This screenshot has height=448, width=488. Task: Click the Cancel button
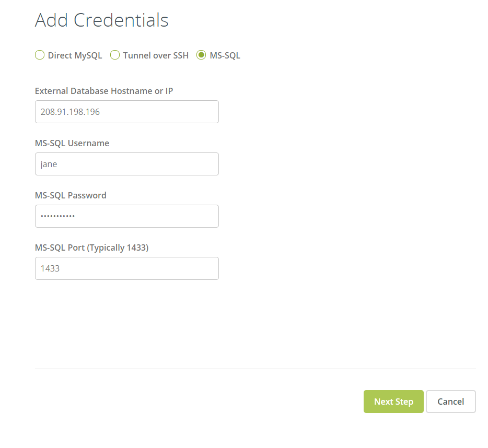point(450,402)
